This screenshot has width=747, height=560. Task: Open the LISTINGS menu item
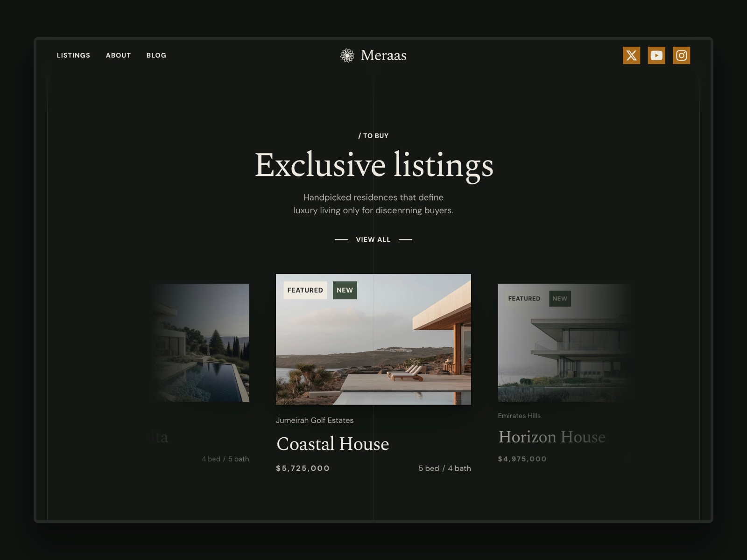(x=73, y=55)
